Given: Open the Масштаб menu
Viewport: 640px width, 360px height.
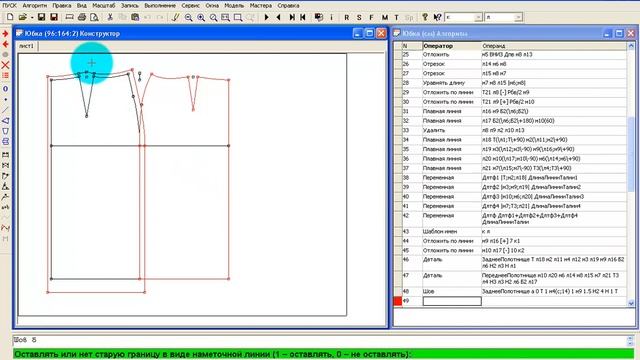Looking at the screenshot, I should tap(104, 6).
